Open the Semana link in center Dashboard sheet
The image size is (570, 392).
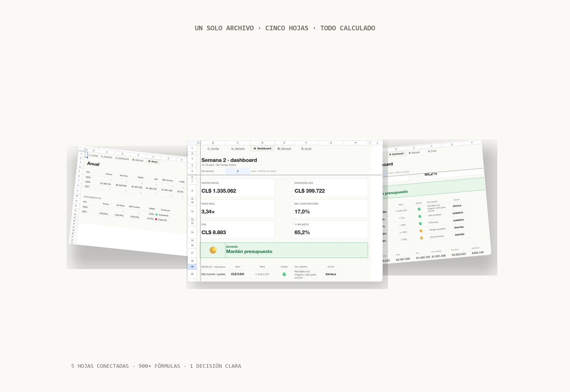(x=238, y=149)
